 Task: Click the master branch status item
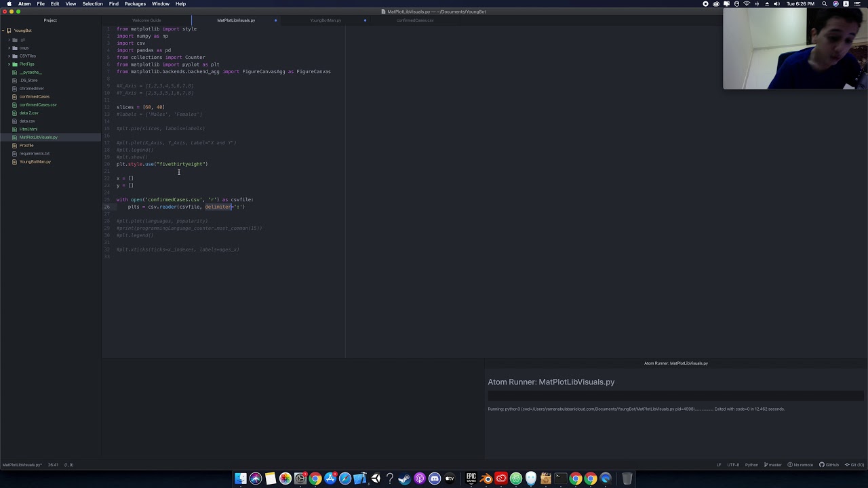pyautogui.click(x=773, y=465)
